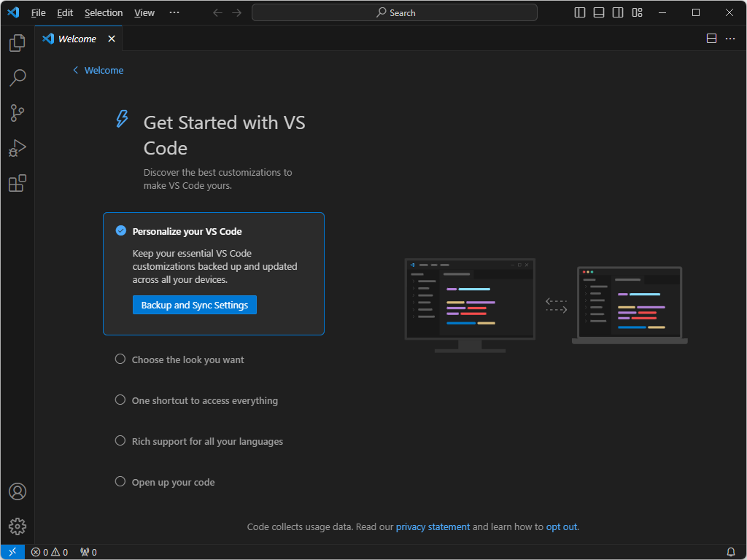Screen dimensions: 747x560
Task: Open the Selection menu
Action: (x=104, y=13)
